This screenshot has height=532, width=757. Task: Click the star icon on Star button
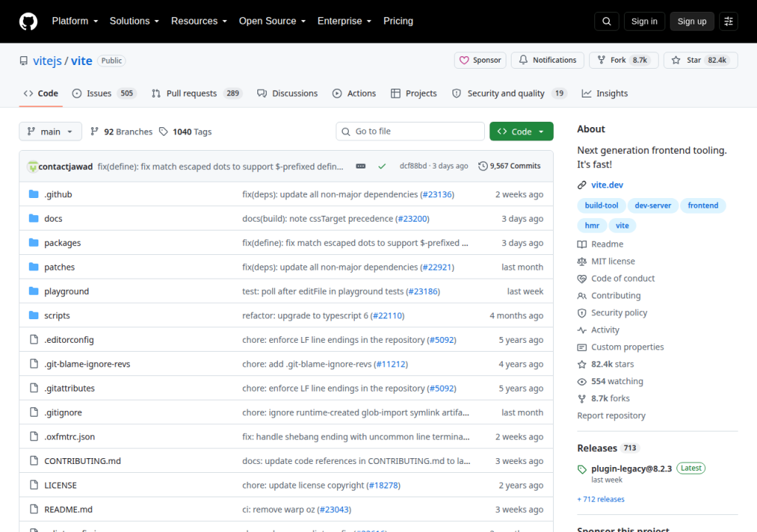tap(676, 61)
